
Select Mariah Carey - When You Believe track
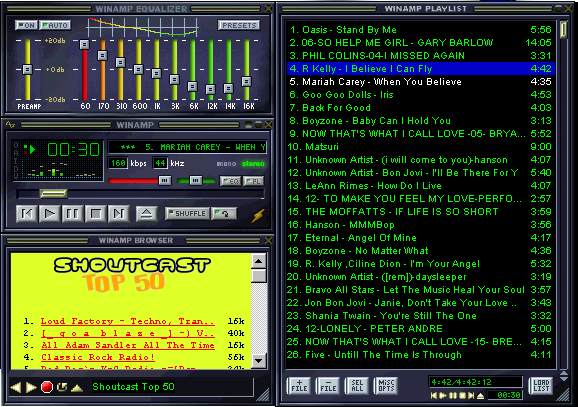coord(420,81)
